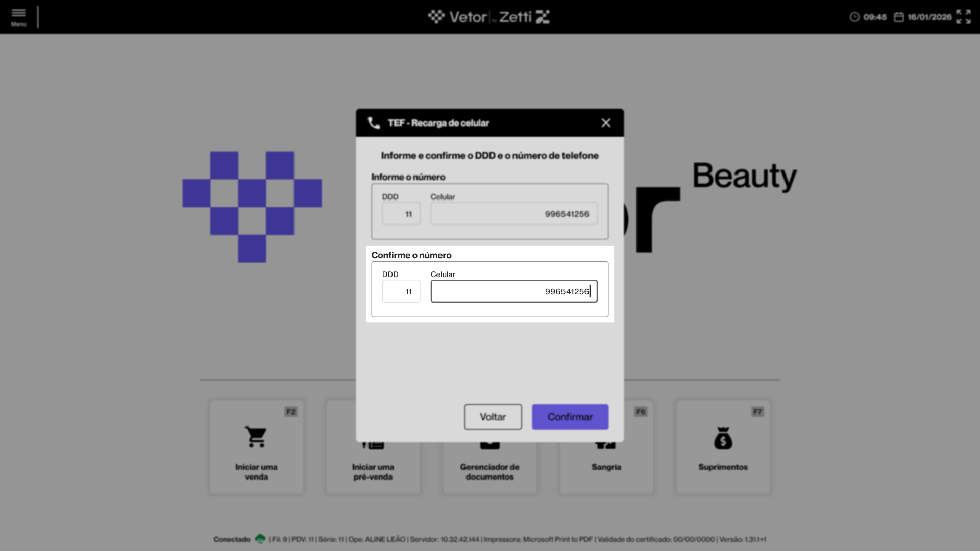Close the TEF Recarga de celular dialog

pos(606,123)
